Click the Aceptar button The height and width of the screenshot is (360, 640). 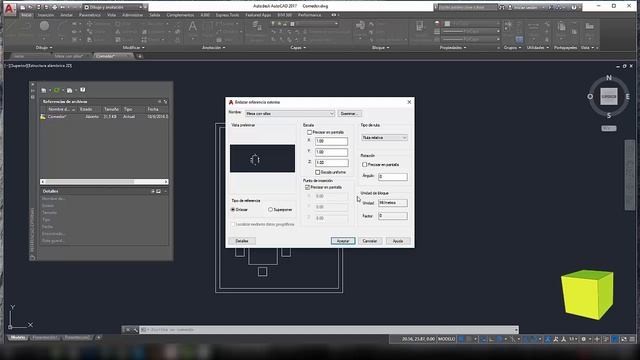pyautogui.click(x=343, y=241)
